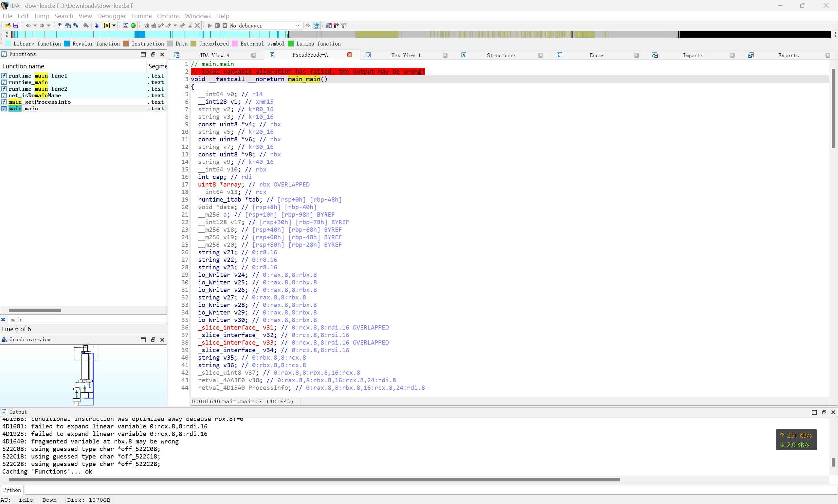
Task: Click the green circle toolbar icon
Action: point(133,26)
